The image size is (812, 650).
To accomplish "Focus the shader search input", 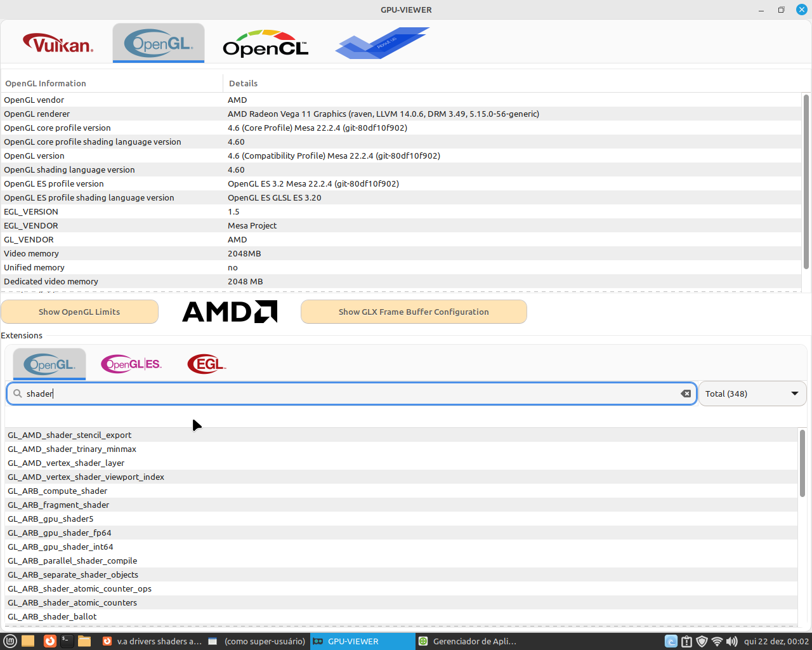I will click(x=351, y=394).
